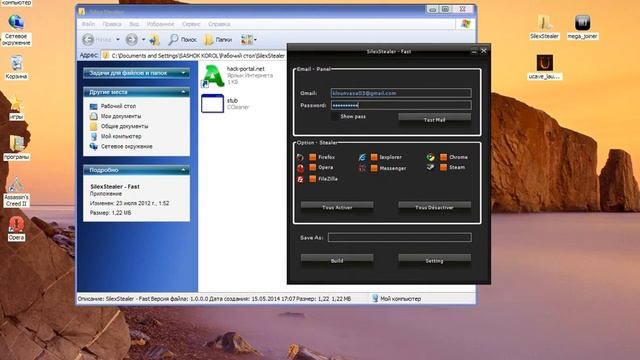Image resolution: width=640 pixels, height=360 pixels.
Task: Select the stub file icon
Action: click(212, 103)
